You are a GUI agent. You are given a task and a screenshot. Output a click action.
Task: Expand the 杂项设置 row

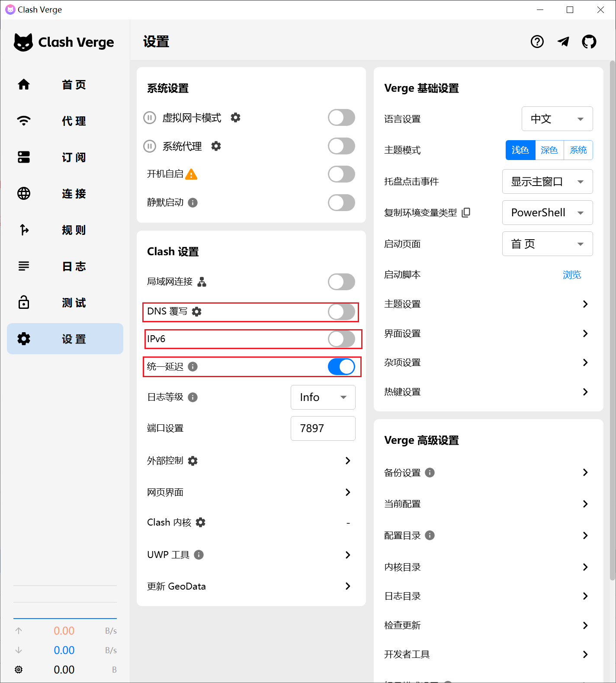(488, 362)
